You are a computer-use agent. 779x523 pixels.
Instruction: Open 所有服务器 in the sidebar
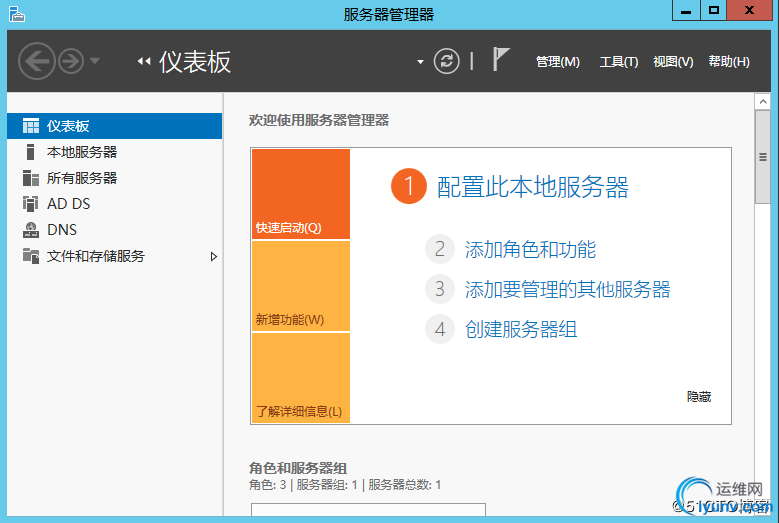tap(82, 178)
